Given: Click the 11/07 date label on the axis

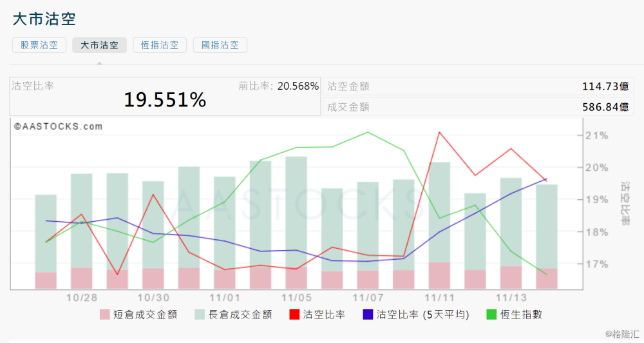Looking at the screenshot, I should [368, 297].
